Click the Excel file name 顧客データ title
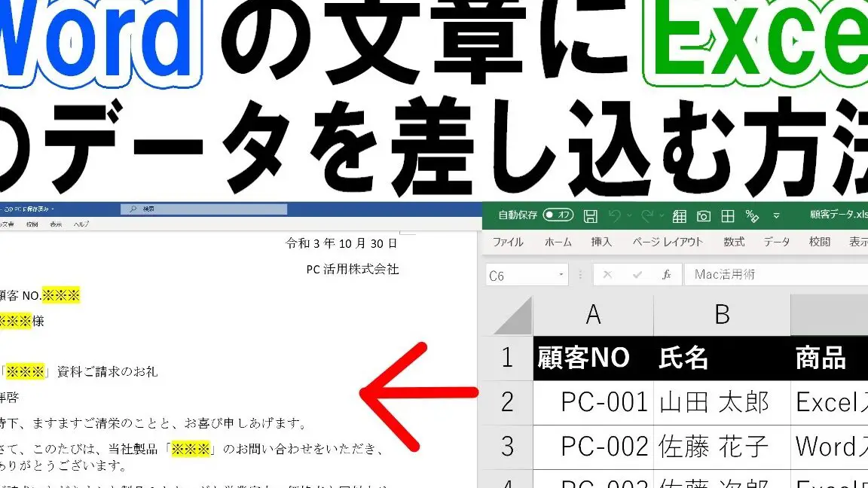The width and height of the screenshot is (868, 488). pos(838,215)
